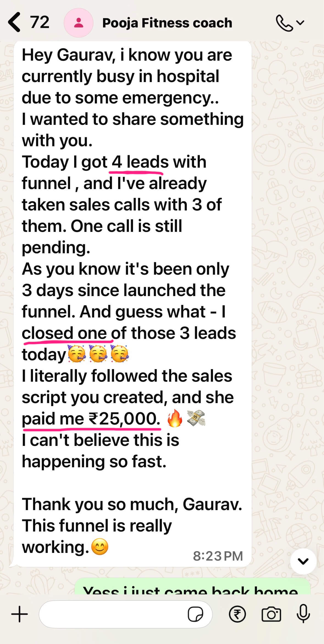Tap the back arrow to leave chat
324x644 pixels.
click(14, 23)
